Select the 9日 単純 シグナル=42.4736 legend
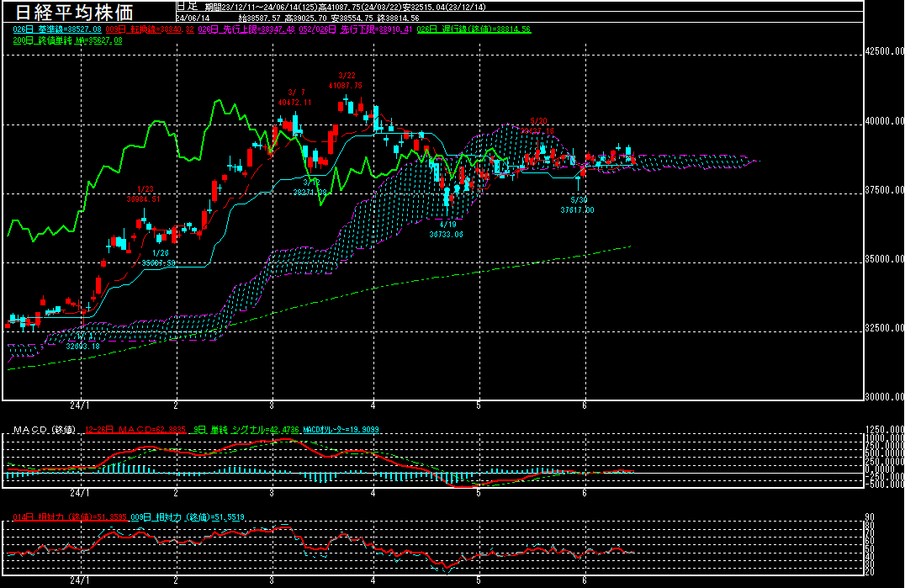The image size is (905, 588). (x=246, y=430)
